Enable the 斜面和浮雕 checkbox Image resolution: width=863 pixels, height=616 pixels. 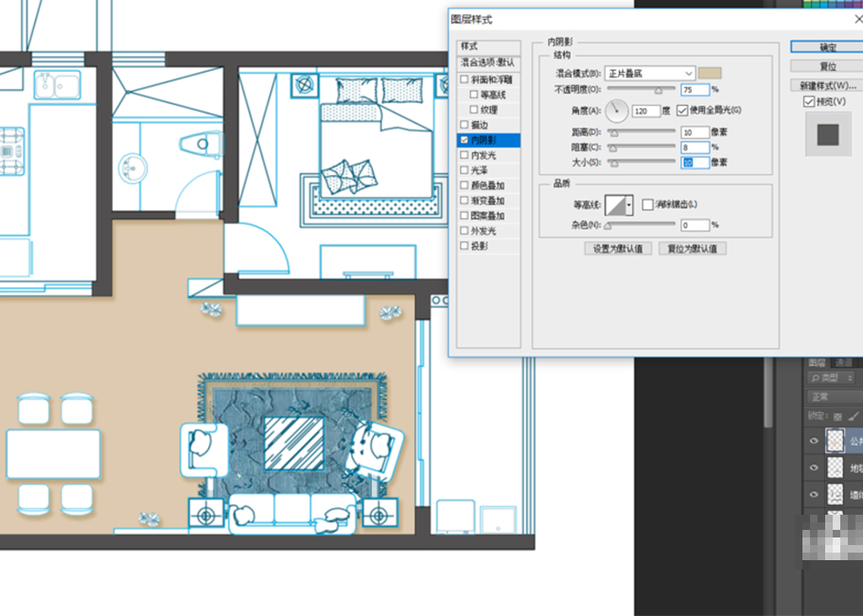[465, 79]
